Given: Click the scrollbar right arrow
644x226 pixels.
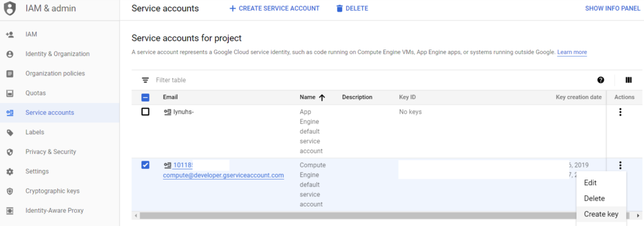Looking at the screenshot, I should click(638, 215).
